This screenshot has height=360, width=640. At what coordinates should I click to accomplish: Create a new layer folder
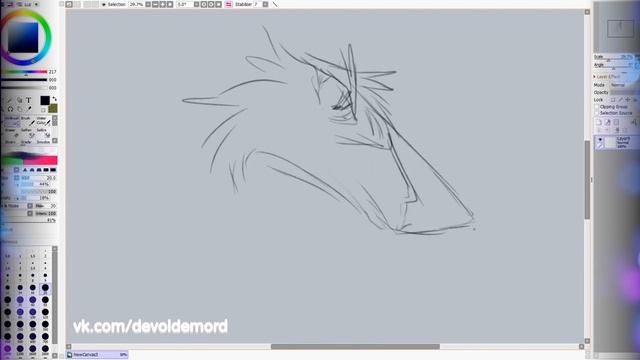(616, 122)
